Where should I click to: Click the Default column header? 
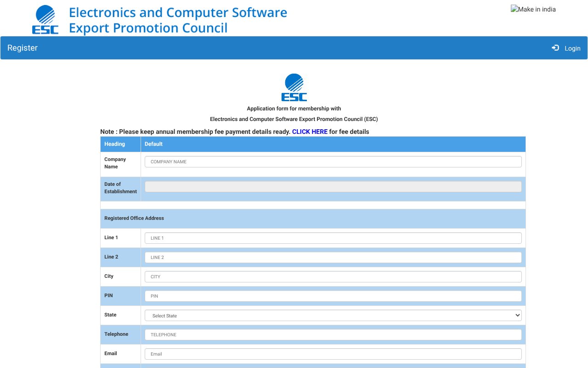coord(153,144)
